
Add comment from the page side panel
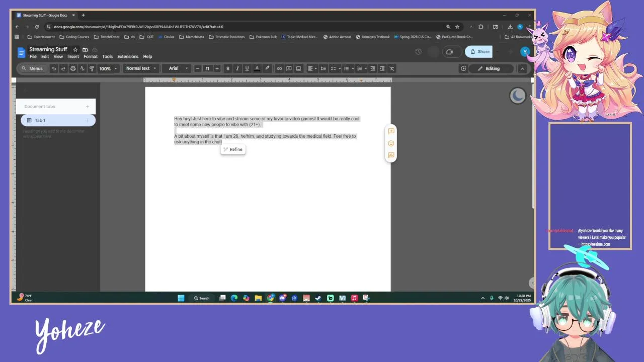tap(391, 131)
